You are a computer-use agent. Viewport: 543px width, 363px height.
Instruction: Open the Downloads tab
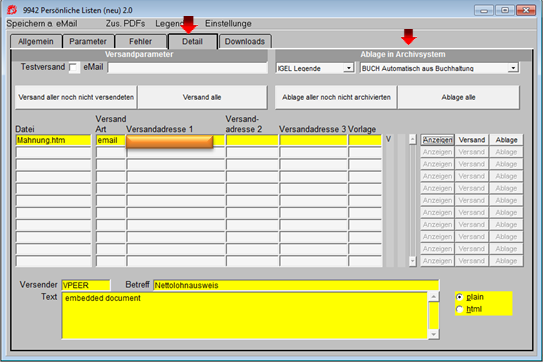[x=245, y=42]
